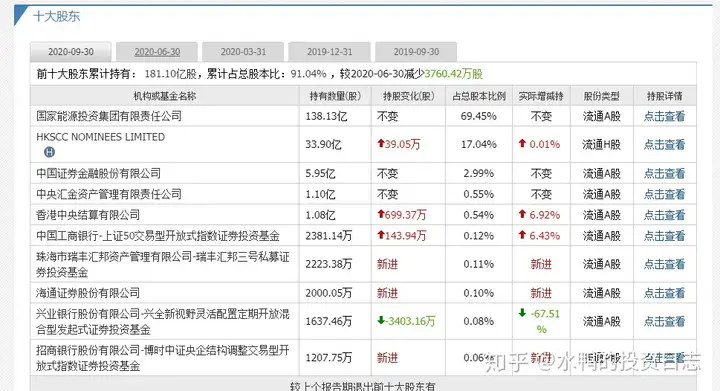The height and width of the screenshot is (391, 720).
Task: Open 点击查看 for 海通证券股份有限公司
Action: 664,293
